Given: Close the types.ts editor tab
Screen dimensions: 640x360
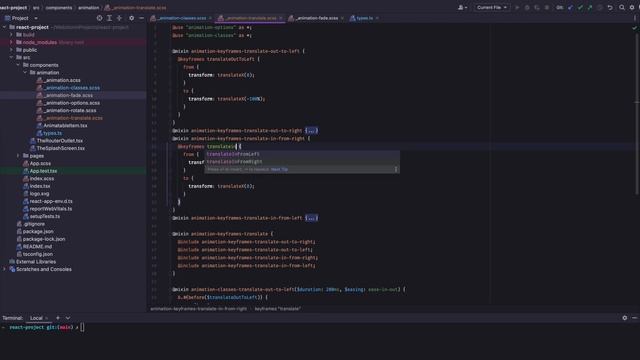Looking at the screenshot, I should click(x=377, y=18).
